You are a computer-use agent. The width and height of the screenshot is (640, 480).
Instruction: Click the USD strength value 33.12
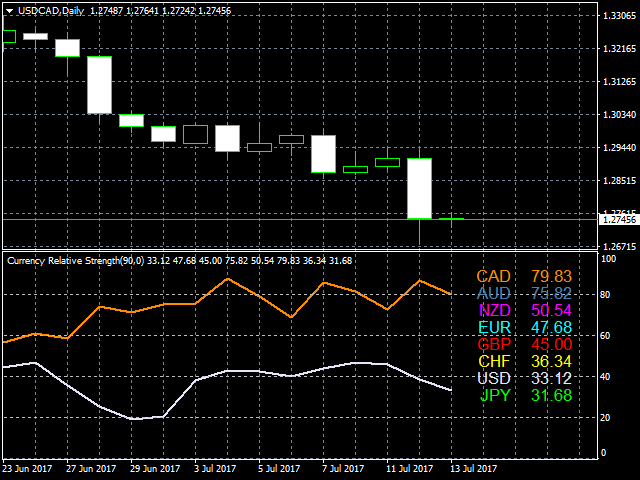tap(551, 378)
